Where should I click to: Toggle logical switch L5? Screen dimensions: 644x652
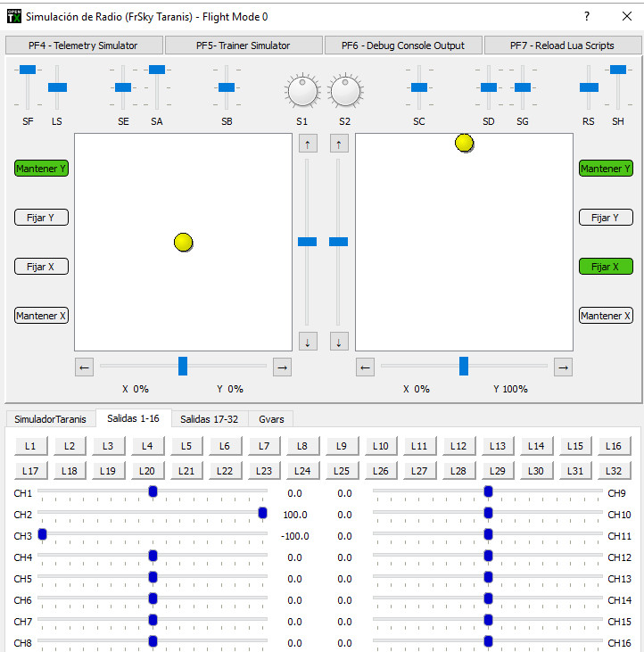click(x=186, y=446)
